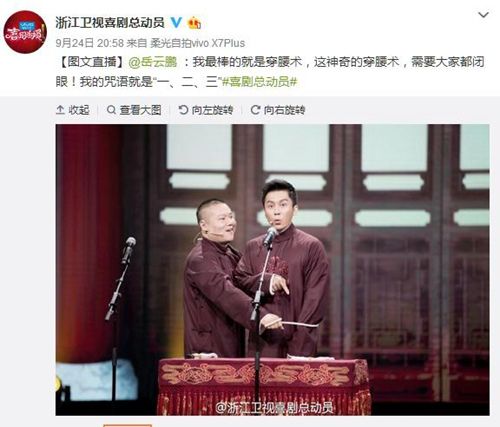
Task: Open the post timestamp 9月24日 20:58
Action: (x=90, y=43)
